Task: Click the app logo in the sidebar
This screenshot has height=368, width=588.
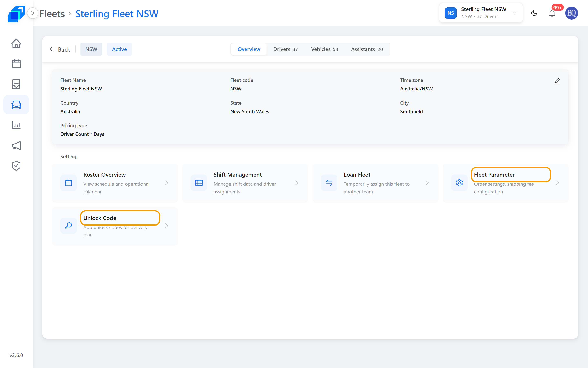Action: [16, 14]
